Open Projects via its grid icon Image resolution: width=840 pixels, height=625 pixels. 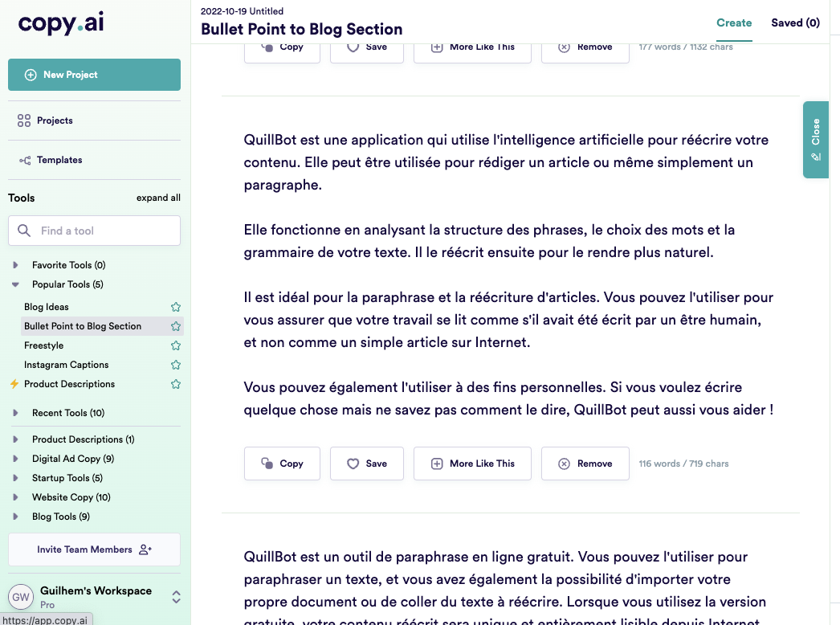[x=24, y=121]
